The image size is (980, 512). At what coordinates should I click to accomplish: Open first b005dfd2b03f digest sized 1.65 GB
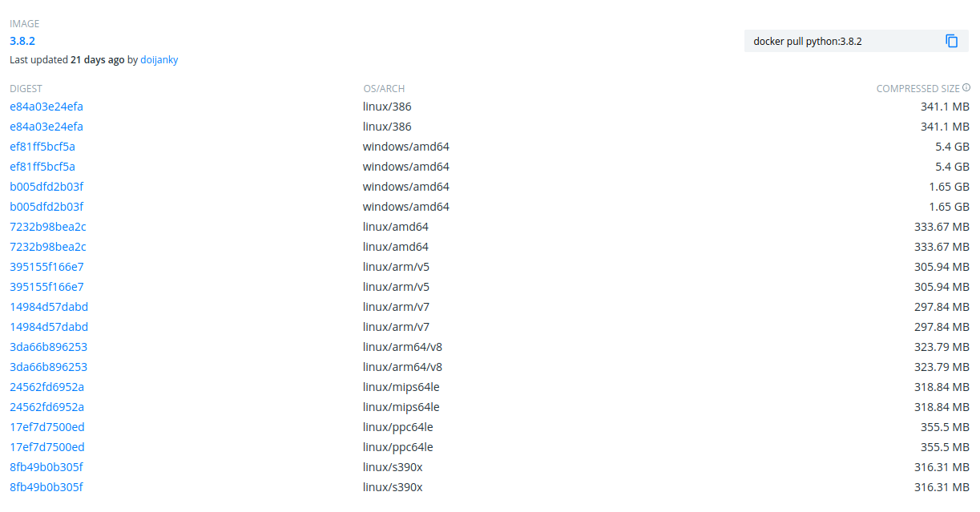[46, 187]
